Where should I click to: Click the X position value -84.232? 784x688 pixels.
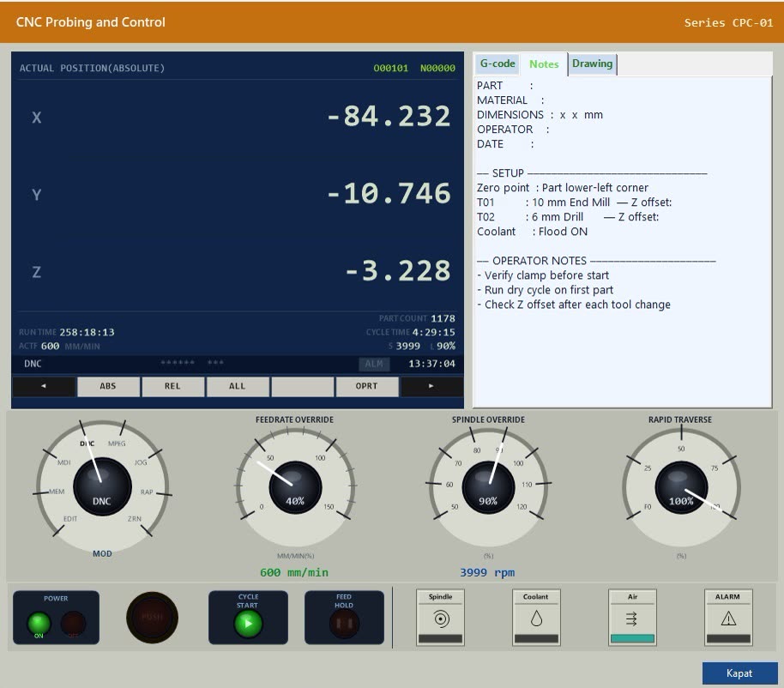click(x=389, y=116)
